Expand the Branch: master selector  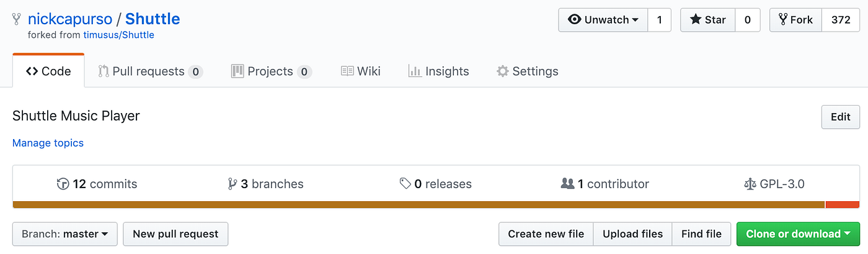pyautogui.click(x=65, y=234)
